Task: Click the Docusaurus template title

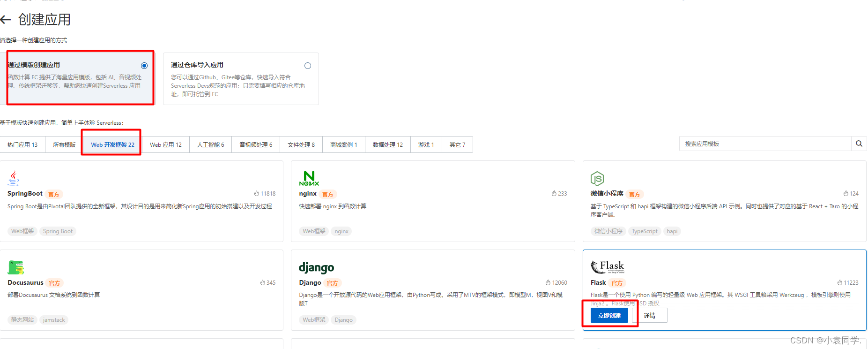Action: [x=25, y=282]
